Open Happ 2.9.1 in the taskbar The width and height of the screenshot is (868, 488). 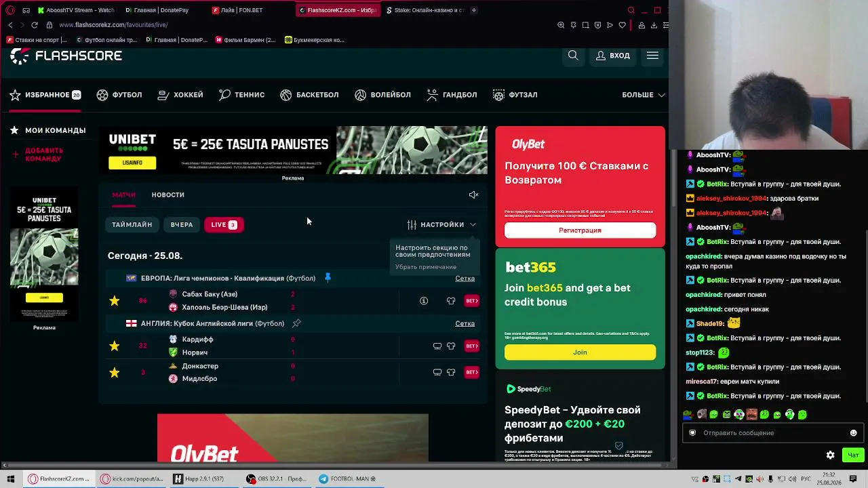198,479
